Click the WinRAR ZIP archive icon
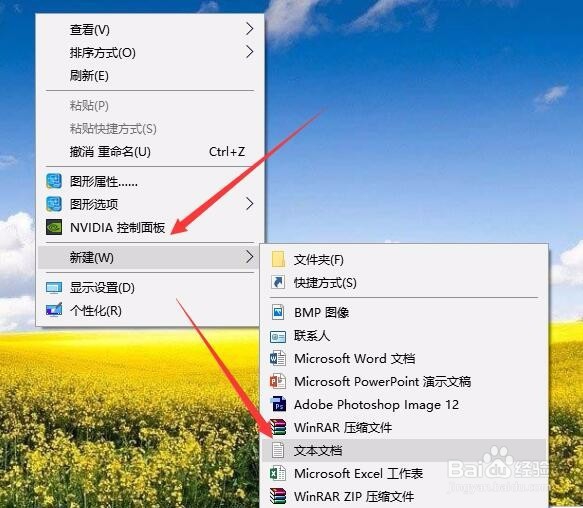583x508 pixels. [x=278, y=496]
